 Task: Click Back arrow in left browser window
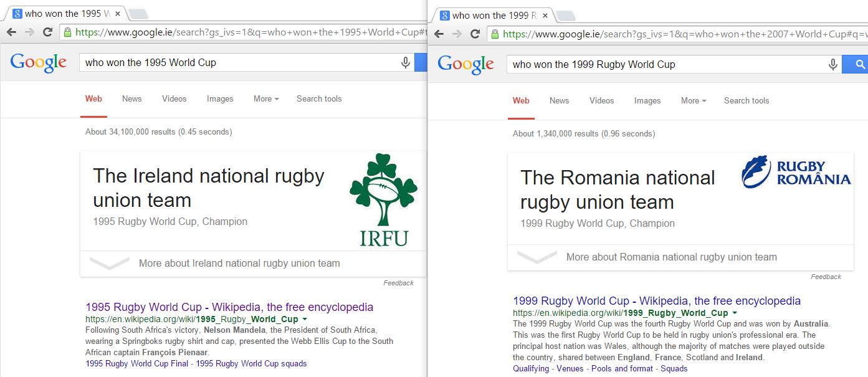[12, 32]
